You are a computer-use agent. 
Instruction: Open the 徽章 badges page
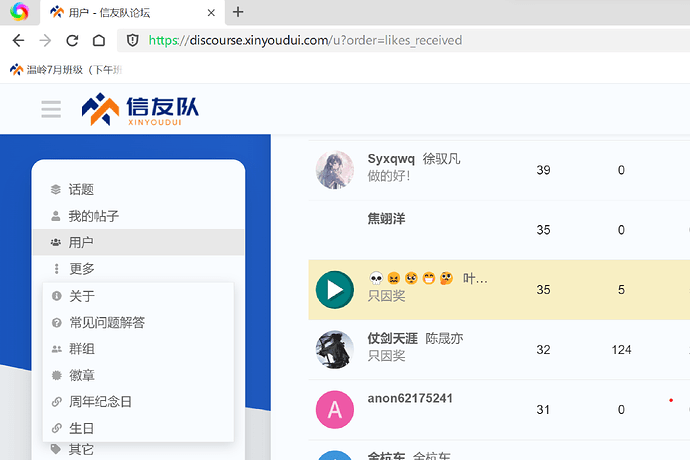[x=138, y=375]
